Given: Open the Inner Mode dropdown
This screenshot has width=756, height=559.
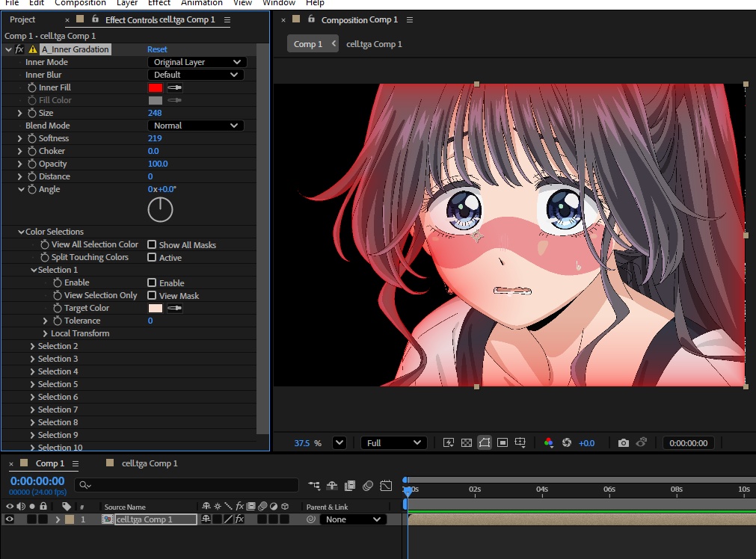Looking at the screenshot, I should [x=196, y=62].
